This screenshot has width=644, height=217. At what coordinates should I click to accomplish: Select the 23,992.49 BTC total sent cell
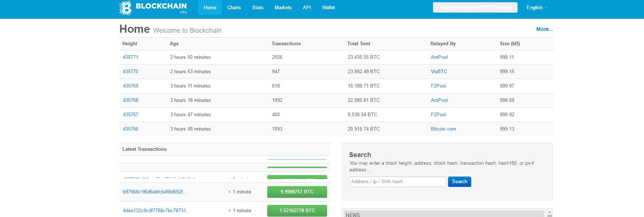364,71
